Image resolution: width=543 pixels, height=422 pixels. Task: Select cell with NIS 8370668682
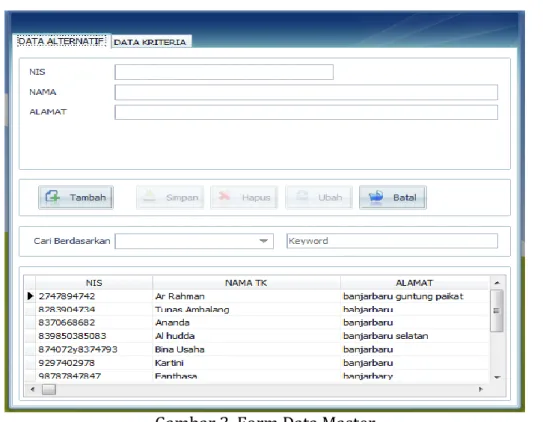(94, 323)
